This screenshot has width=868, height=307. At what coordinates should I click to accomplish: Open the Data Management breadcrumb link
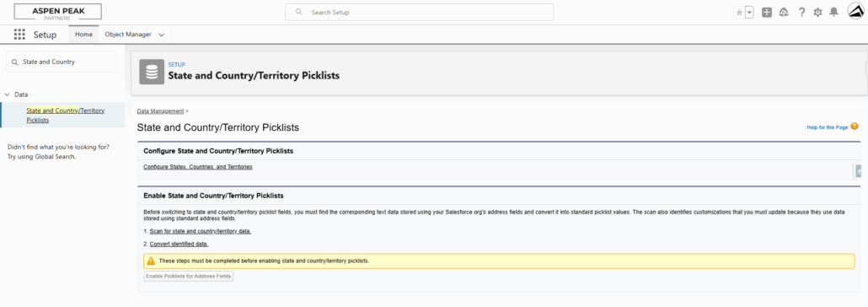(x=160, y=111)
